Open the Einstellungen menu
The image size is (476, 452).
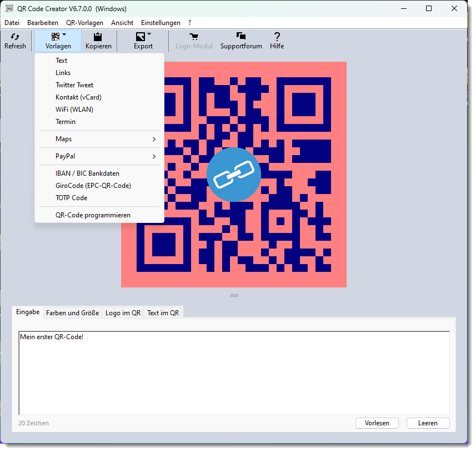tap(161, 23)
